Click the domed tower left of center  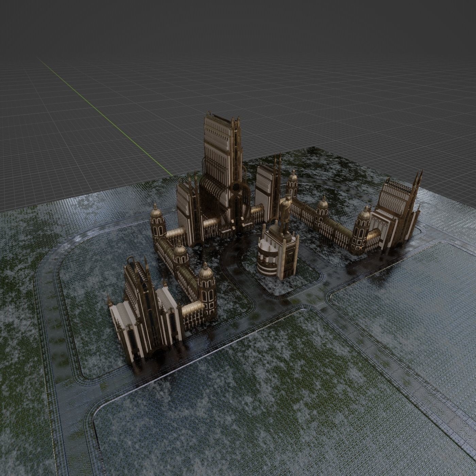pyautogui.click(x=156, y=221)
